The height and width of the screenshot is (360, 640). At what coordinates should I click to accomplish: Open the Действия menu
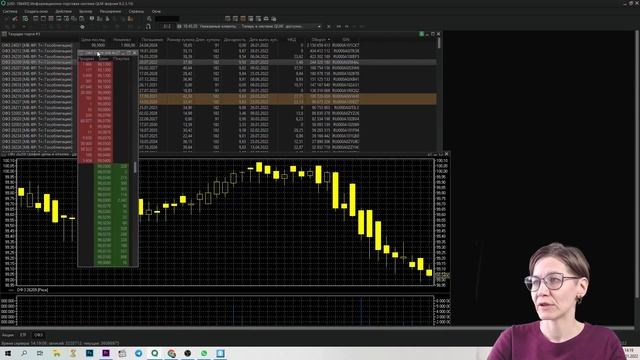point(63,11)
